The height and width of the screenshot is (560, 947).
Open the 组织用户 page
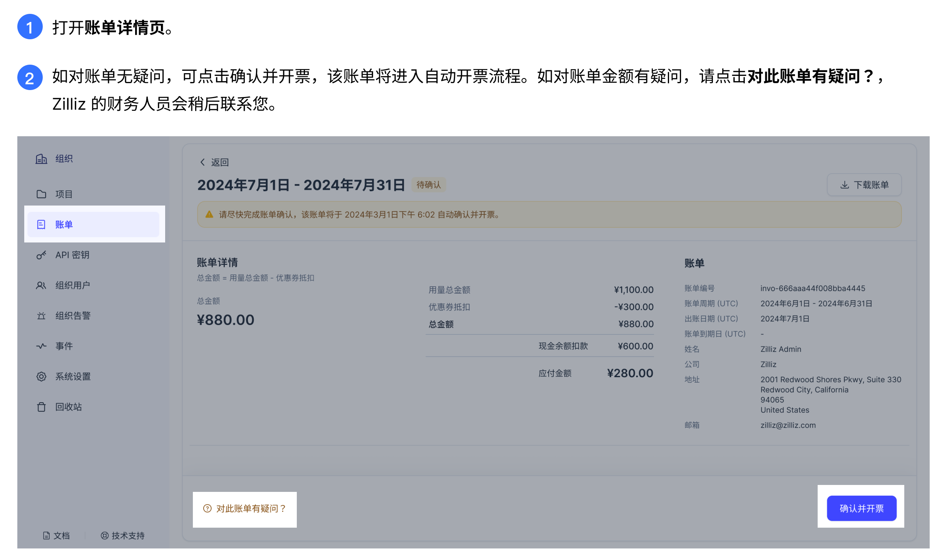(73, 285)
